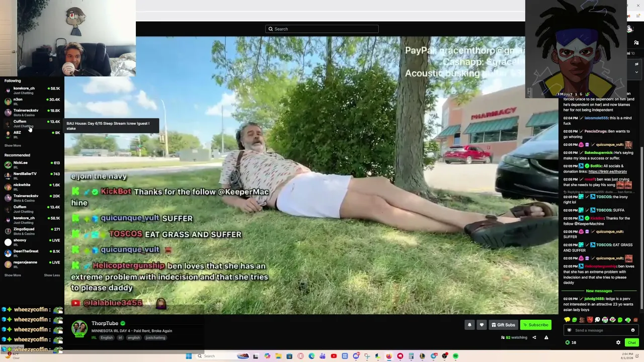Open ZingoSquad recommended channel
The image size is (644, 362).
[x=32, y=231]
